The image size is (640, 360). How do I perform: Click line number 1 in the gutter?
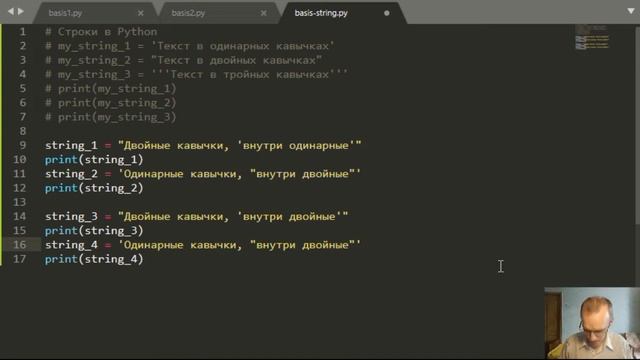(x=23, y=32)
